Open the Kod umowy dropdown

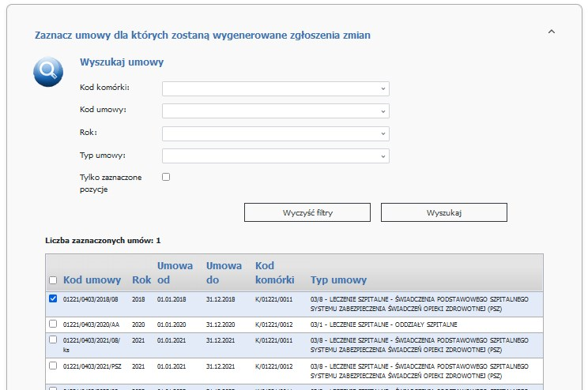pyautogui.click(x=275, y=111)
